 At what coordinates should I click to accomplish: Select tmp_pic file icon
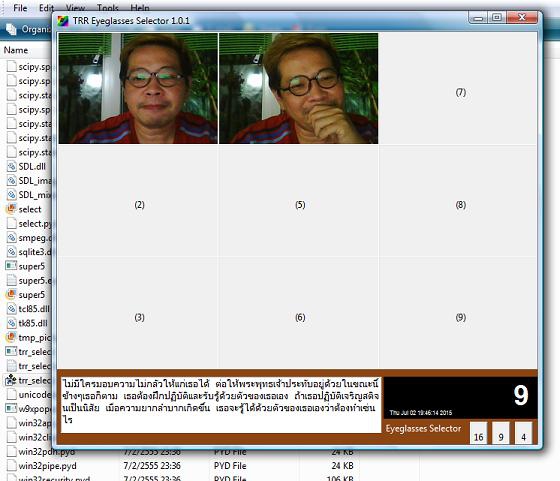tap(11, 337)
